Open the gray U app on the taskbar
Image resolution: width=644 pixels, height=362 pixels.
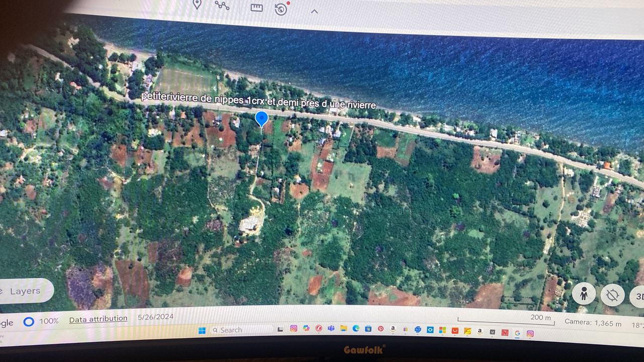click(493, 332)
